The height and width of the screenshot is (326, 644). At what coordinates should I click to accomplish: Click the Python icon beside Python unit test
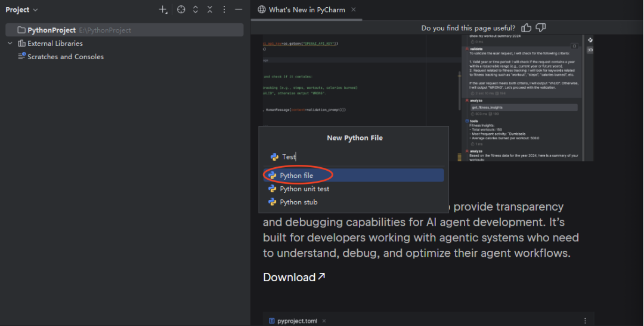273,189
